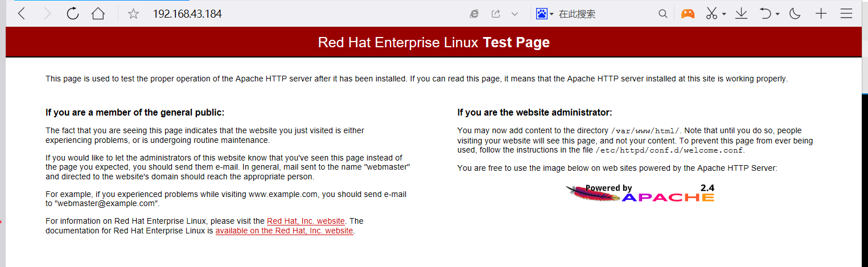Open the browser home page
Screen dimensions: 868x267
pyautogui.click(x=98, y=14)
